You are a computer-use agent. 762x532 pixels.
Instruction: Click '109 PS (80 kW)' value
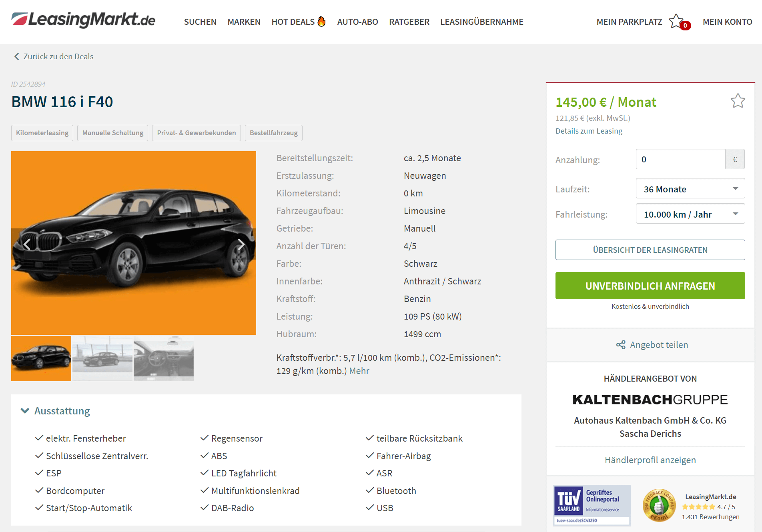coord(433,316)
